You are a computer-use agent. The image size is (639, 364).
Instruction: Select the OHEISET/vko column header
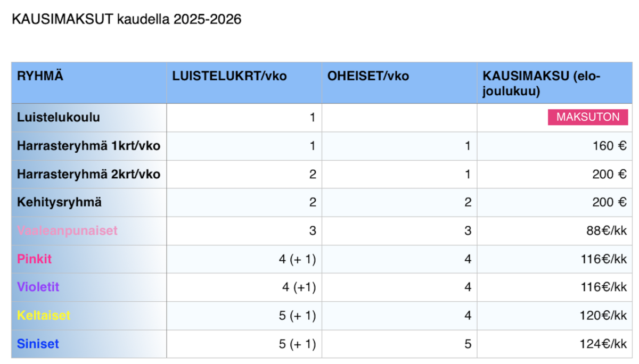[399, 83]
